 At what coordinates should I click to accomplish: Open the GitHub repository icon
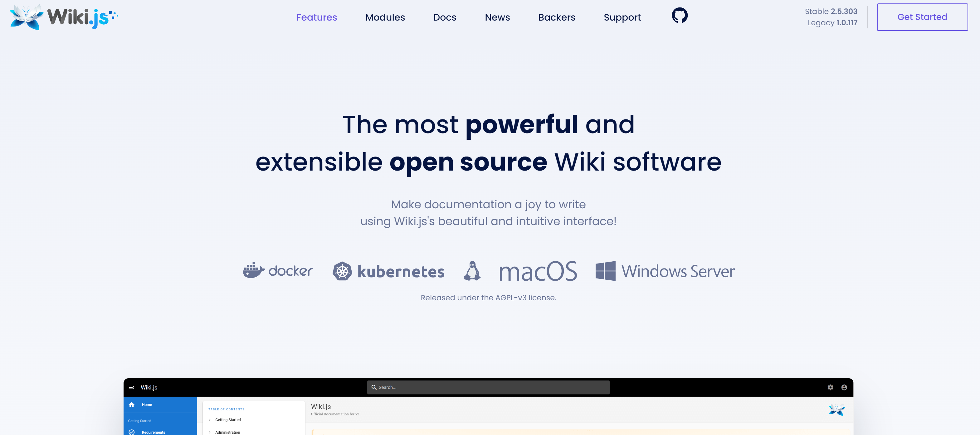click(x=680, y=16)
